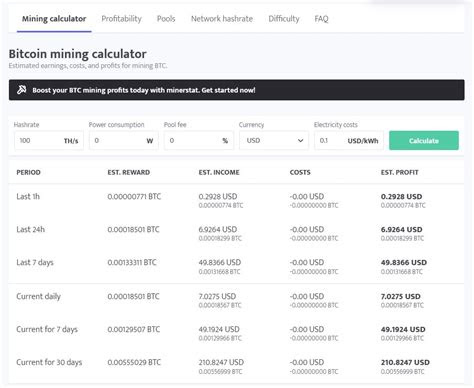
Task: Open the Difficulty tab
Action: point(284,19)
